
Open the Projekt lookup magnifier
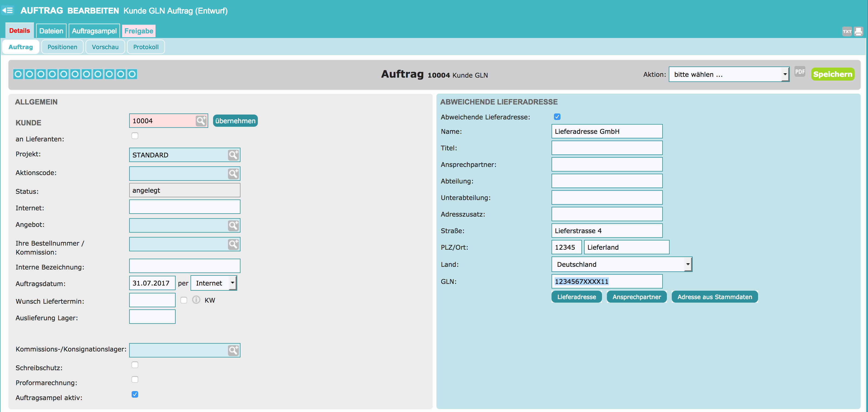click(x=233, y=155)
